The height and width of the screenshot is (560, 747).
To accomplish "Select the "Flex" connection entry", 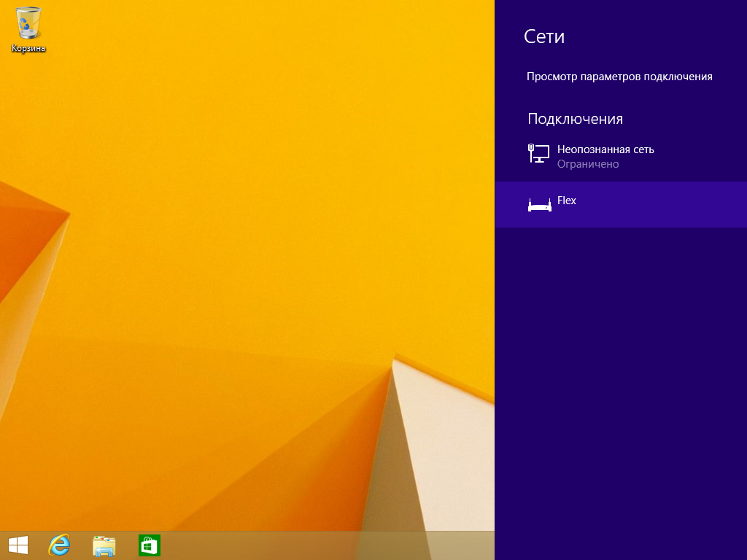I will [x=621, y=204].
